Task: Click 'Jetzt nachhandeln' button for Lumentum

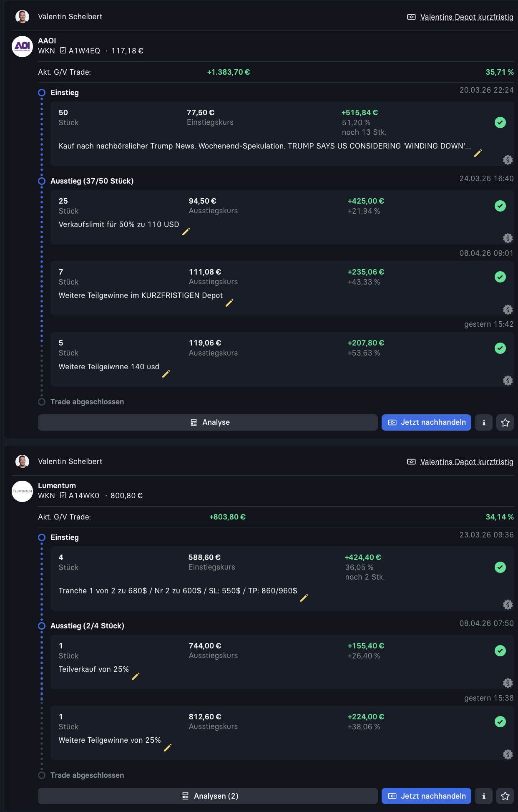Action: [426, 796]
